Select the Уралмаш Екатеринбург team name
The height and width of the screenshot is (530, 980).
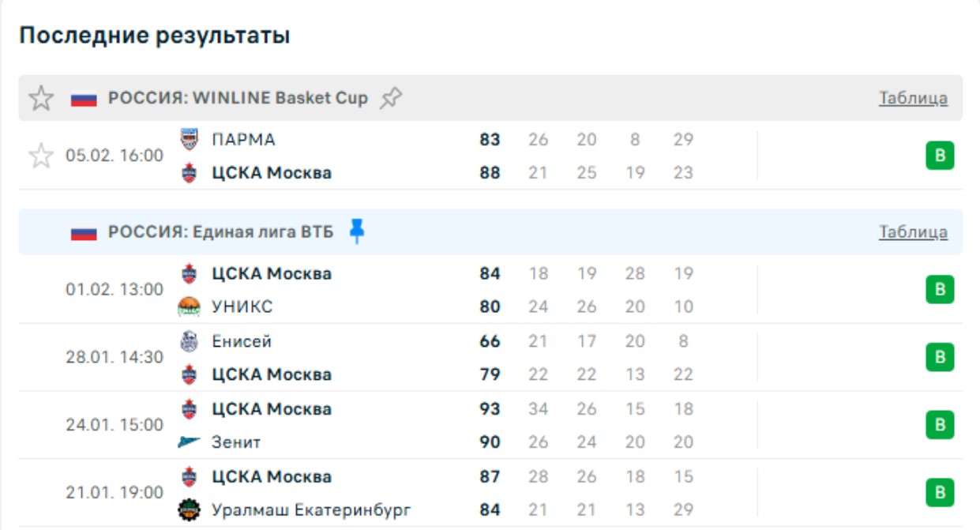[x=311, y=510]
